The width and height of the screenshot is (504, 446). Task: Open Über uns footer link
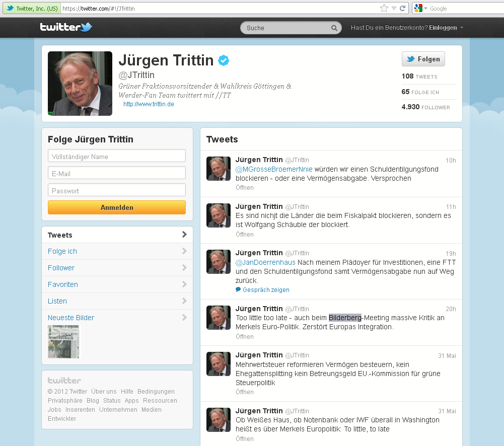[104, 391]
